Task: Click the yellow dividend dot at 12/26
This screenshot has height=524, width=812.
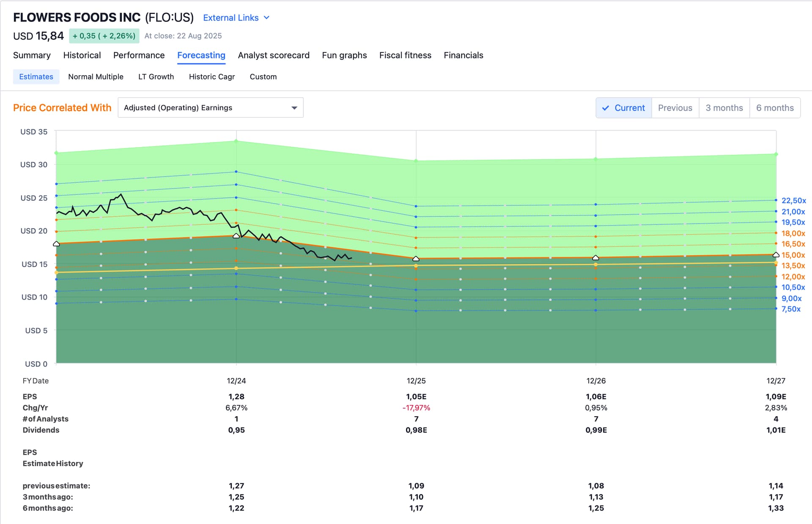Action: click(x=595, y=265)
